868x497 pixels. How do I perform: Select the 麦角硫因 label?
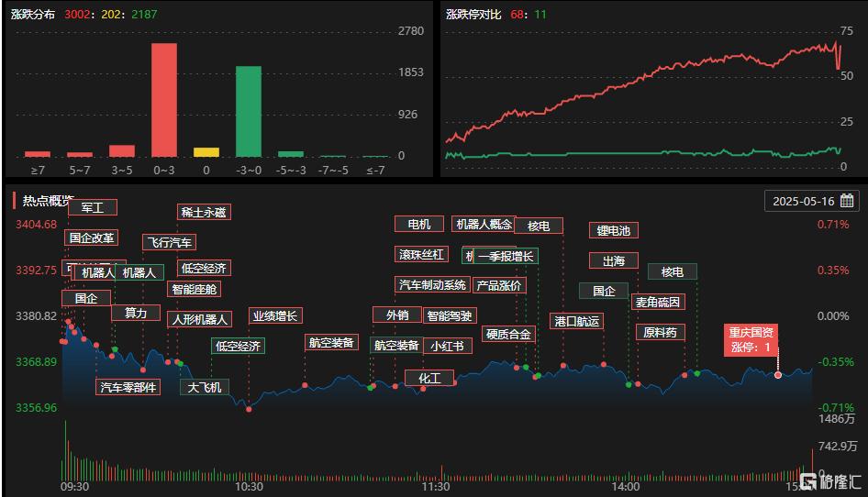[658, 302]
